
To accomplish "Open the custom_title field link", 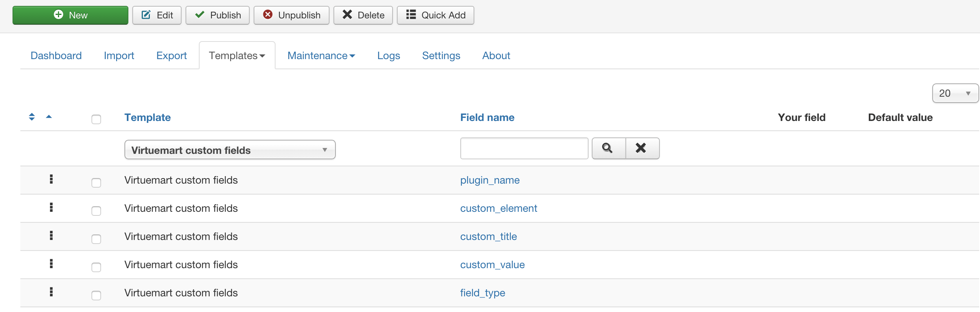I will 488,236.
